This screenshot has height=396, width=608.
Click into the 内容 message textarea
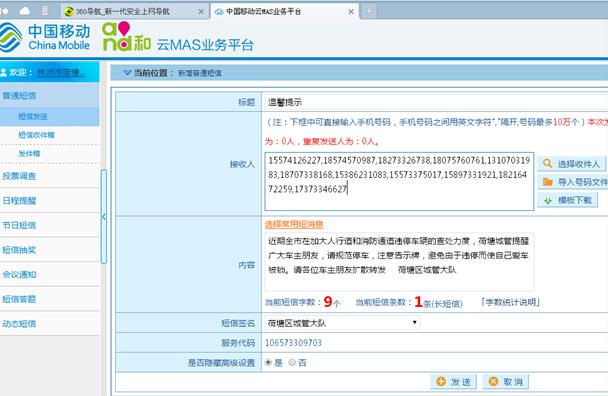399,262
